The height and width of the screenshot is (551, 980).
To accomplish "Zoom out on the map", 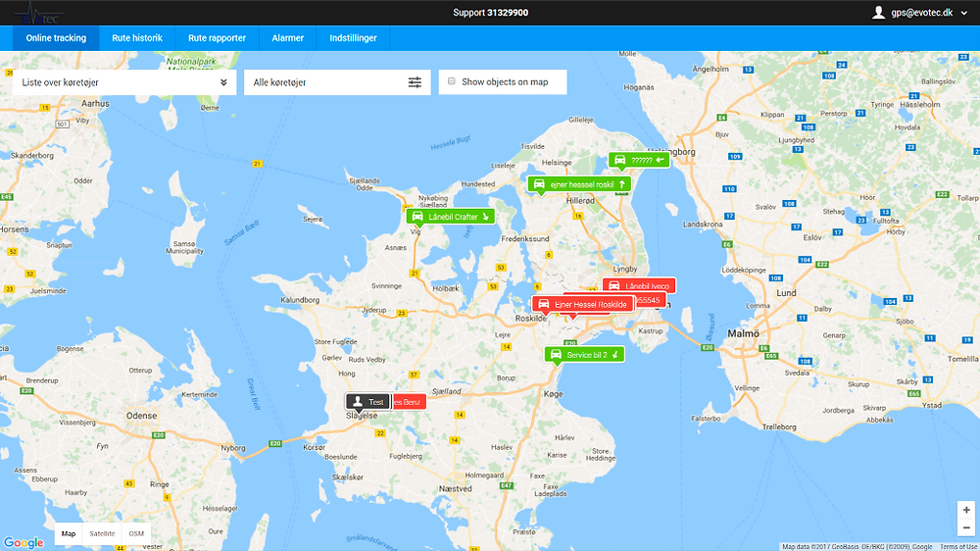I will click(966, 527).
